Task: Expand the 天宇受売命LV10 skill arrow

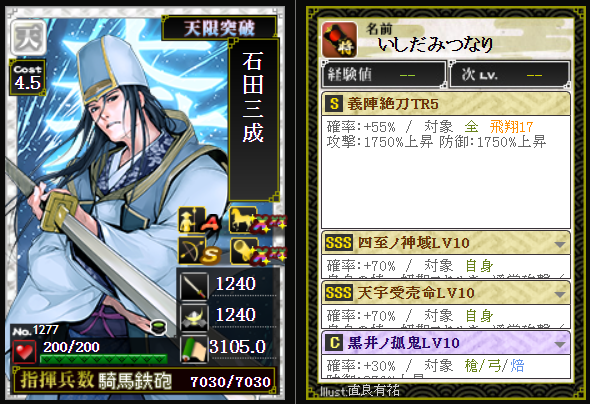Action: 560,294
